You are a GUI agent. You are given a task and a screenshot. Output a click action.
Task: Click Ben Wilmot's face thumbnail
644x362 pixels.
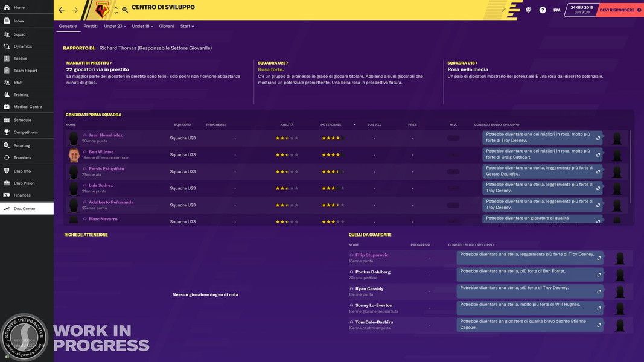pos(74,155)
